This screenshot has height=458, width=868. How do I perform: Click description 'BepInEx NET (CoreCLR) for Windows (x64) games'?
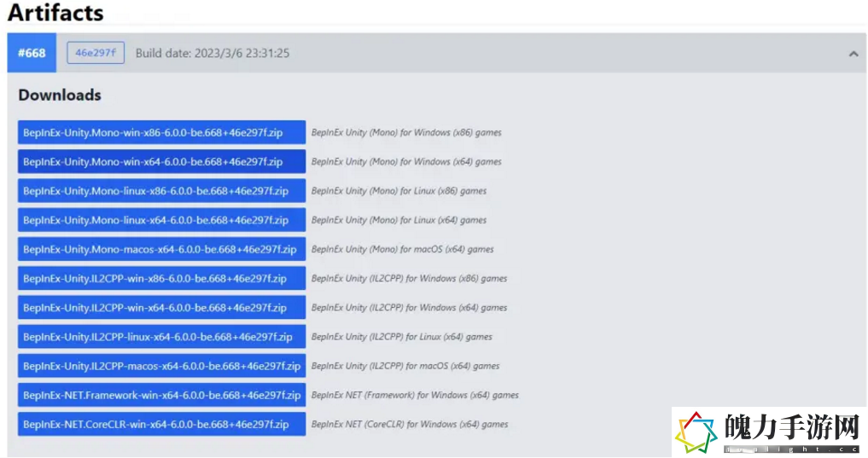[410, 424]
